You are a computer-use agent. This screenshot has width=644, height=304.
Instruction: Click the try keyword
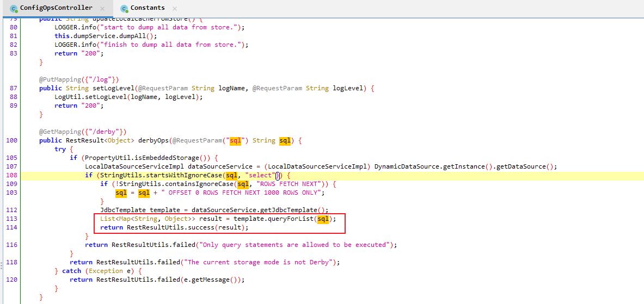60,149
